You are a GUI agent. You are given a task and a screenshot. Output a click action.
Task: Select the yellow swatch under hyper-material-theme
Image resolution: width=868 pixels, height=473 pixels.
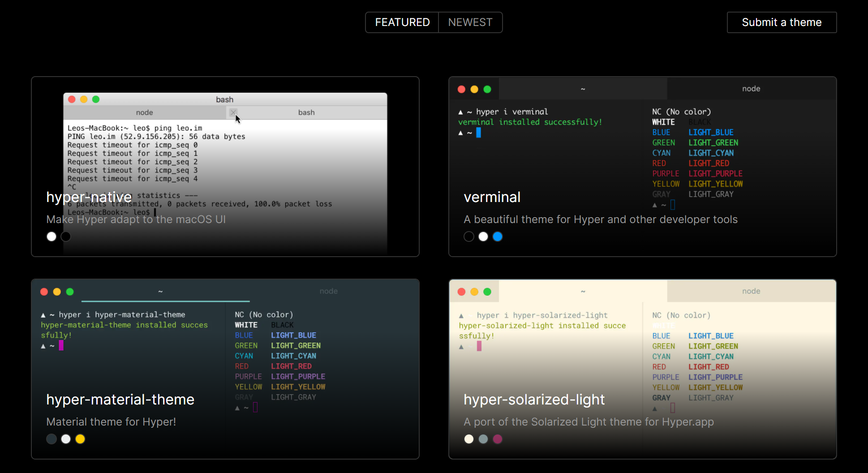[80, 439]
